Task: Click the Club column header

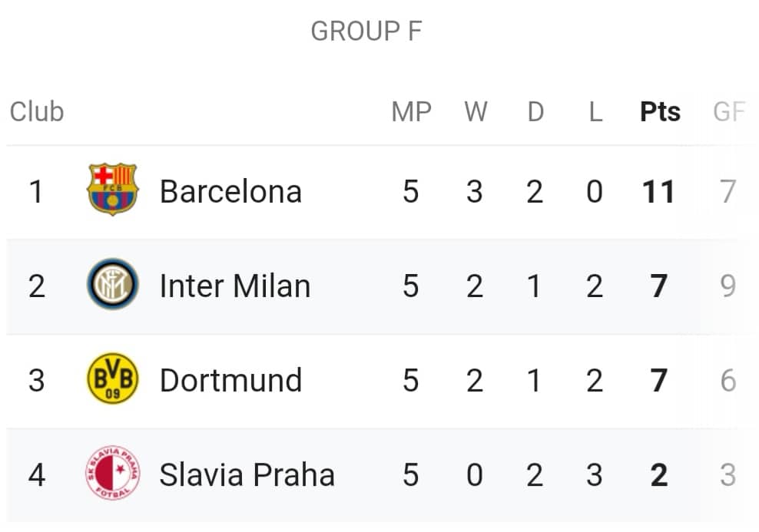Action: point(37,112)
